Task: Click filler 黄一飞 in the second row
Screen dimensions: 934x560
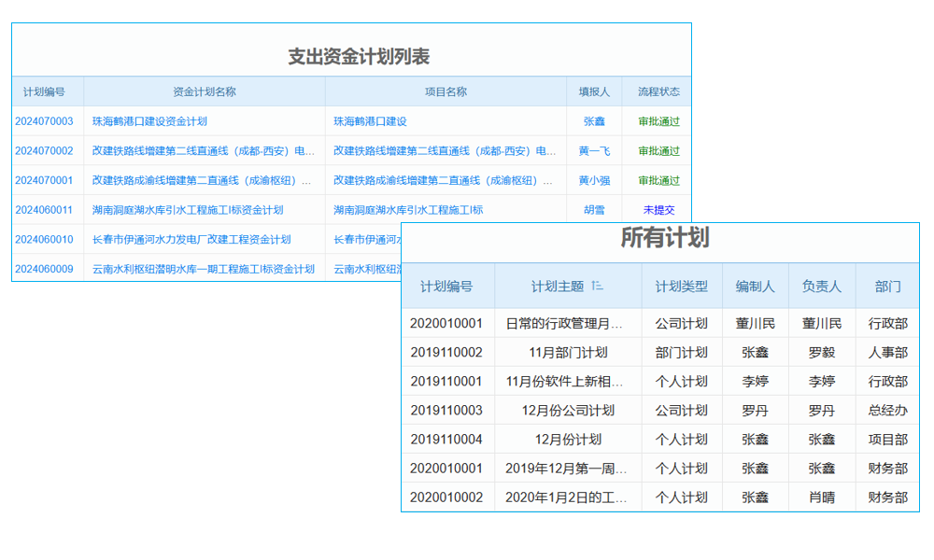Action: 594,150
